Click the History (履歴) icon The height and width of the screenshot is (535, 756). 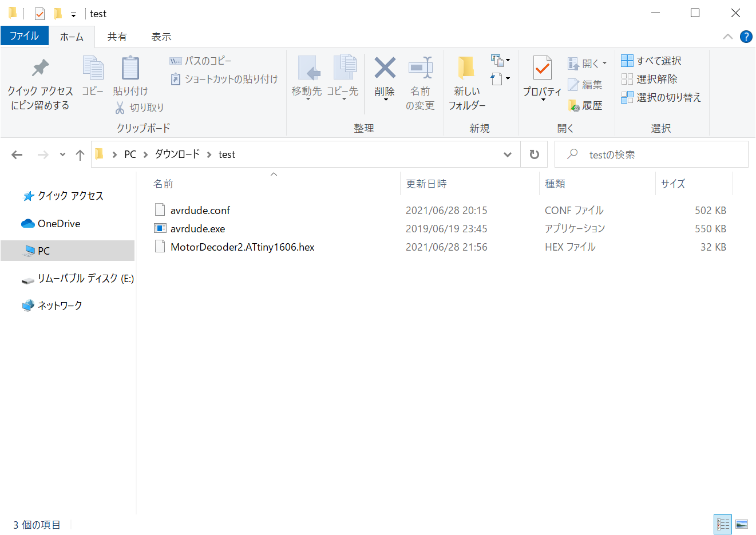tap(574, 106)
